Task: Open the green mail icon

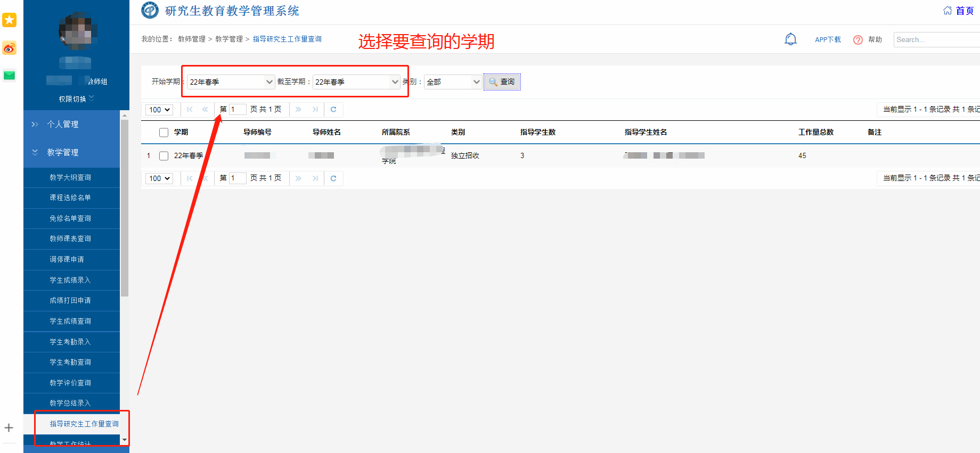Action: pos(10,76)
